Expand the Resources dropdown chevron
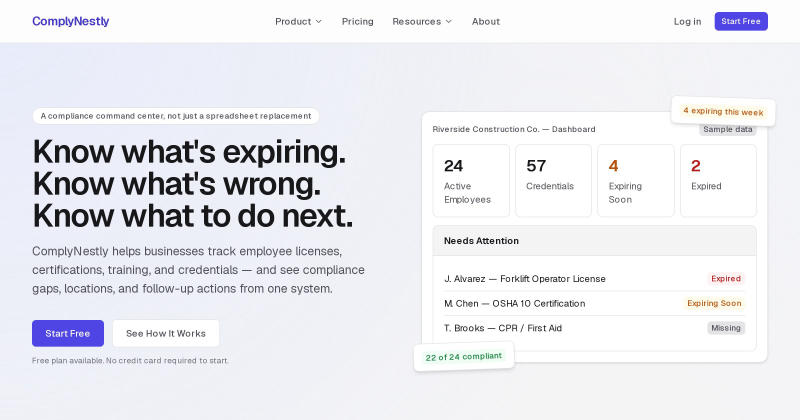 449,21
